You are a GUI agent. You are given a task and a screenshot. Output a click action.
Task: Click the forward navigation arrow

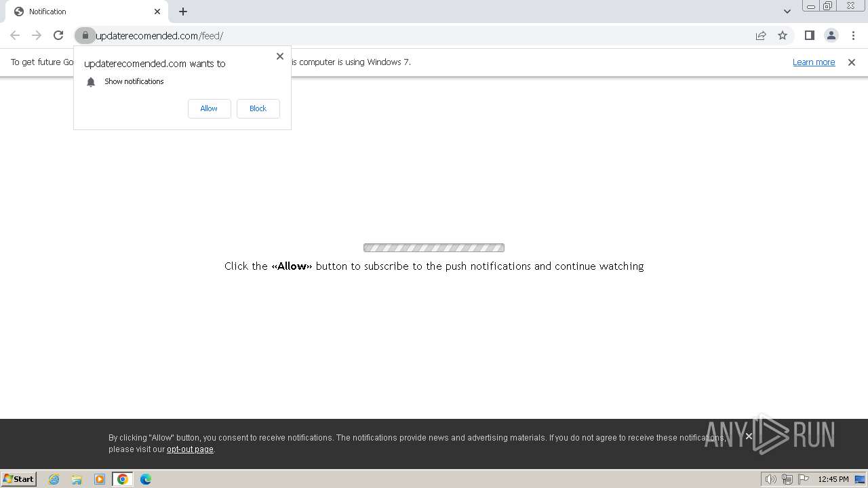tap(37, 35)
